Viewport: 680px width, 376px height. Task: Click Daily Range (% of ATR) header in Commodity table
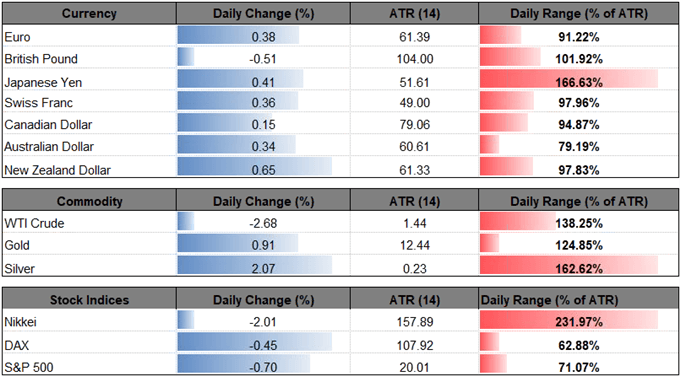(579, 201)
